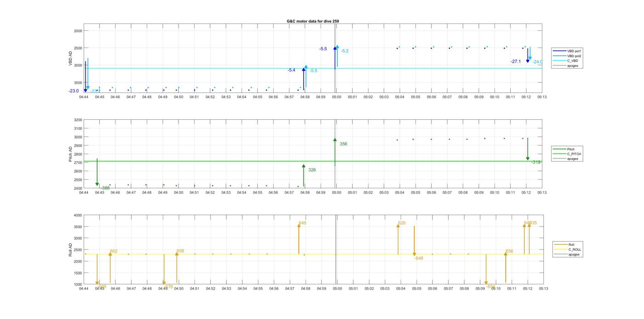Click the '626' roll data label
The image size is (644, 319).
[402, 223]
